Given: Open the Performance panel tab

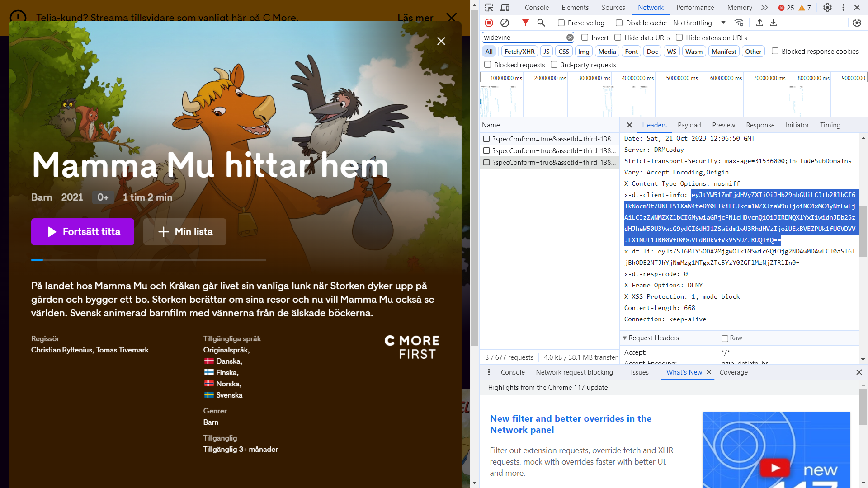Looking at the screenshot, I should 695,8.
